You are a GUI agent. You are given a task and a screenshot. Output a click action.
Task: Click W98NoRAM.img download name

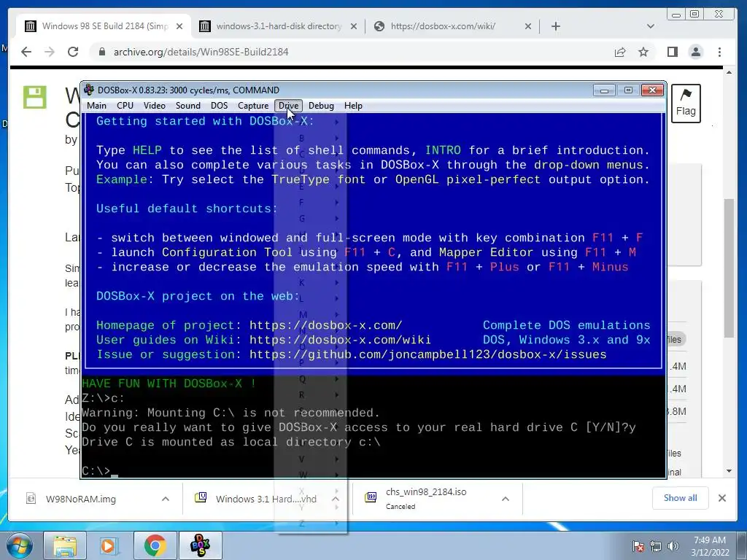(x=80, y=499)
